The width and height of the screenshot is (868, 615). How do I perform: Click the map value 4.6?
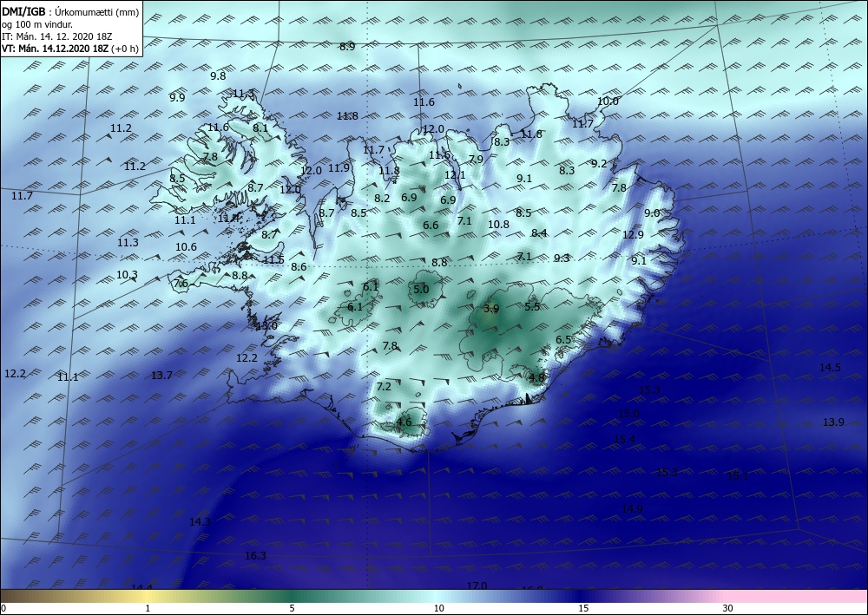(404, 422)
